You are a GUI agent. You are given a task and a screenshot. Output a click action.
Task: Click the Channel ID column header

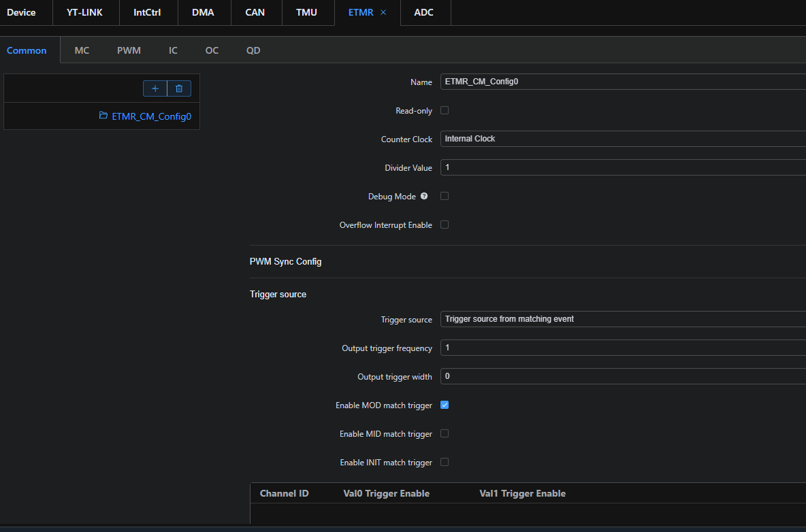(285, 493)
